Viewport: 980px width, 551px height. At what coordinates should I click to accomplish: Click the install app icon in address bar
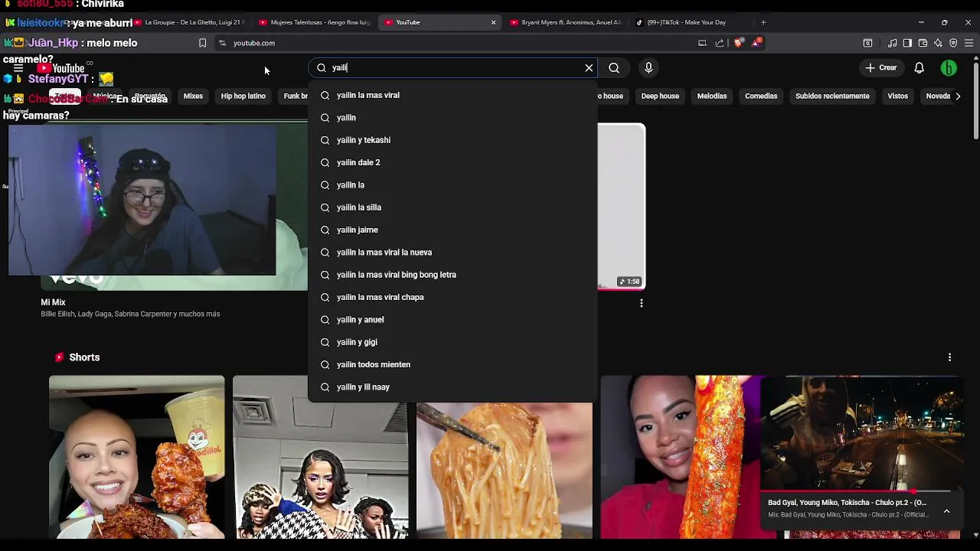click(x=702, y=43)
